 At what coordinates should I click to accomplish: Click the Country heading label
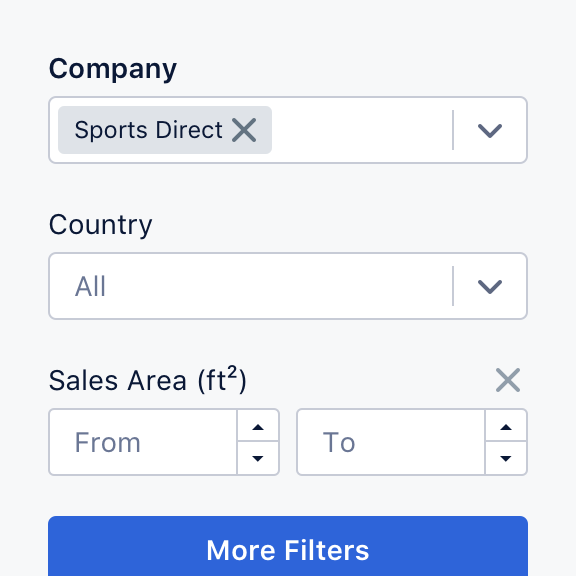[100, 225]
